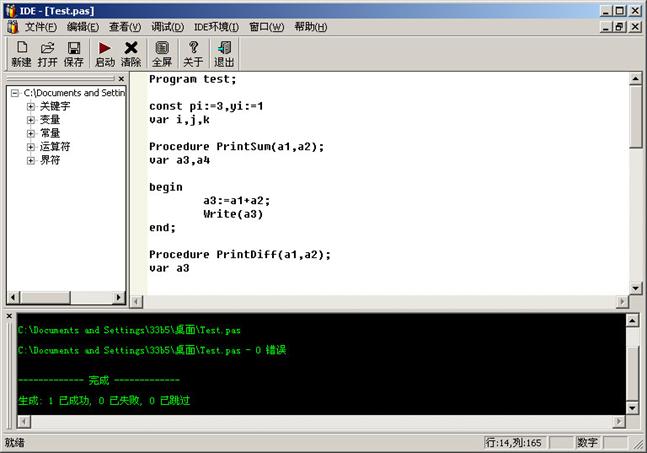
Task: Open the 调试(D) menu
Action: [x=168, y=27]
